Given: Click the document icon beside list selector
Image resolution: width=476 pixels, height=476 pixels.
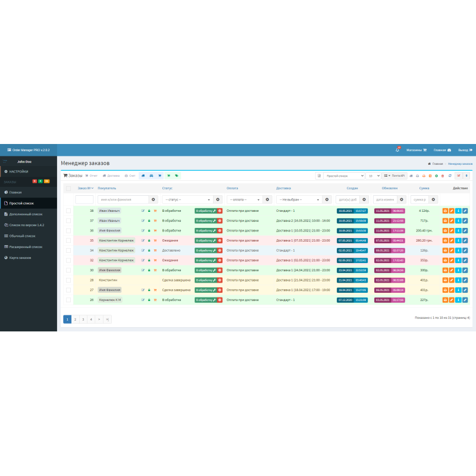Looking at the screenshot, I should [319, 176].
